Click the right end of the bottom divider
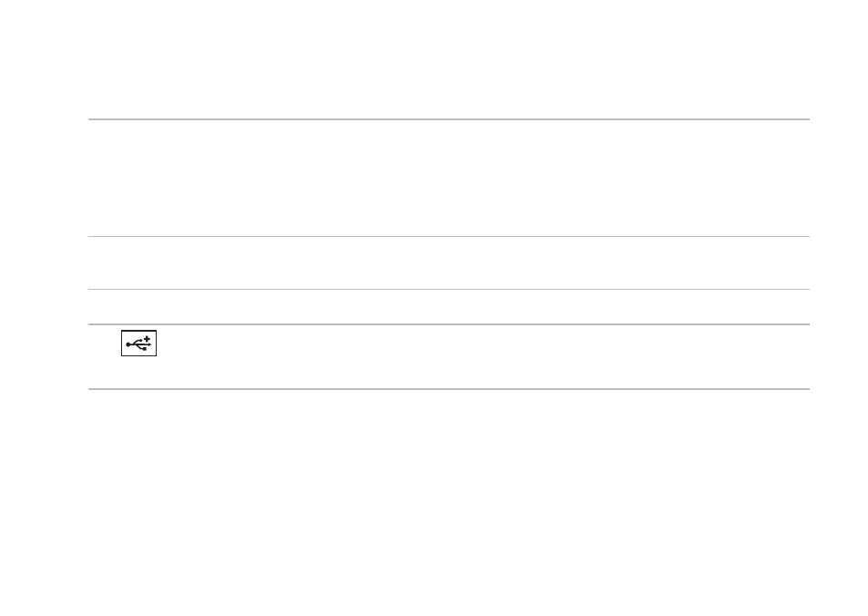The height and width of the screenshot is (616, 868). click(x=807, y=389)
